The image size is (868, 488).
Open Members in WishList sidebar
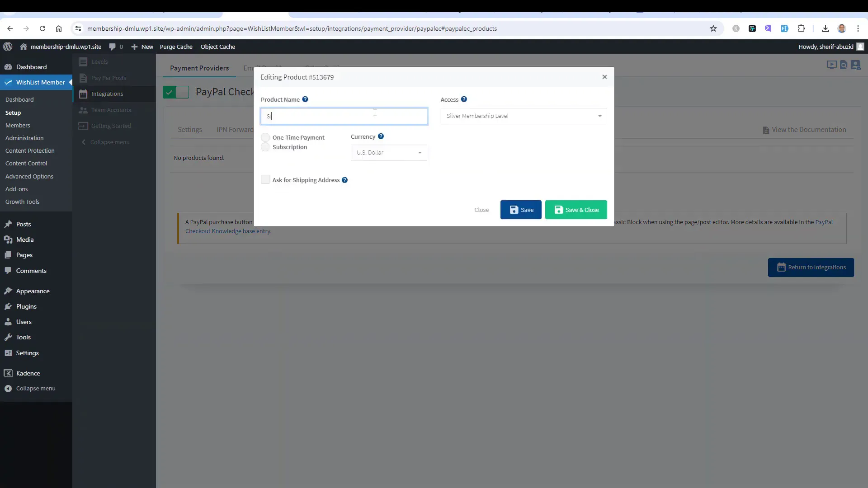click(18, 125)
